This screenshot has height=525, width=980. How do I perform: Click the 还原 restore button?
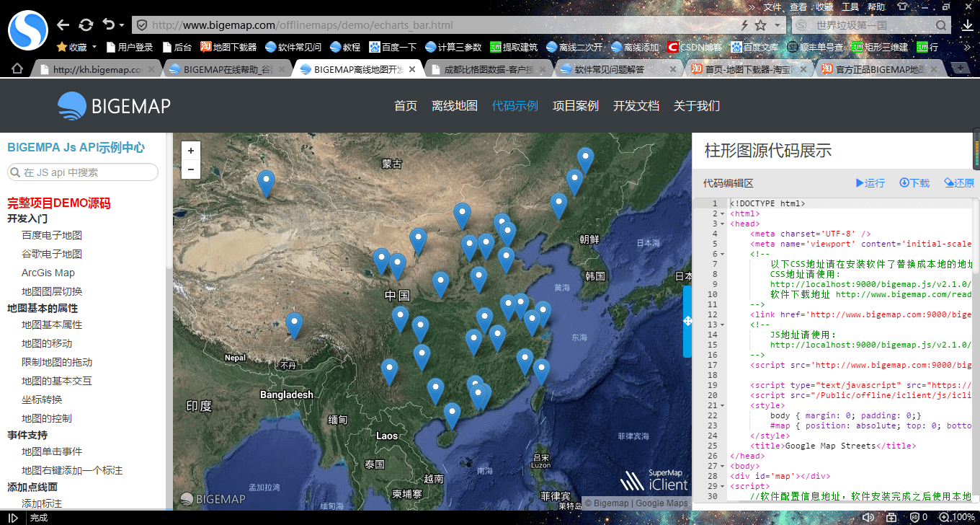pos(959,183)
